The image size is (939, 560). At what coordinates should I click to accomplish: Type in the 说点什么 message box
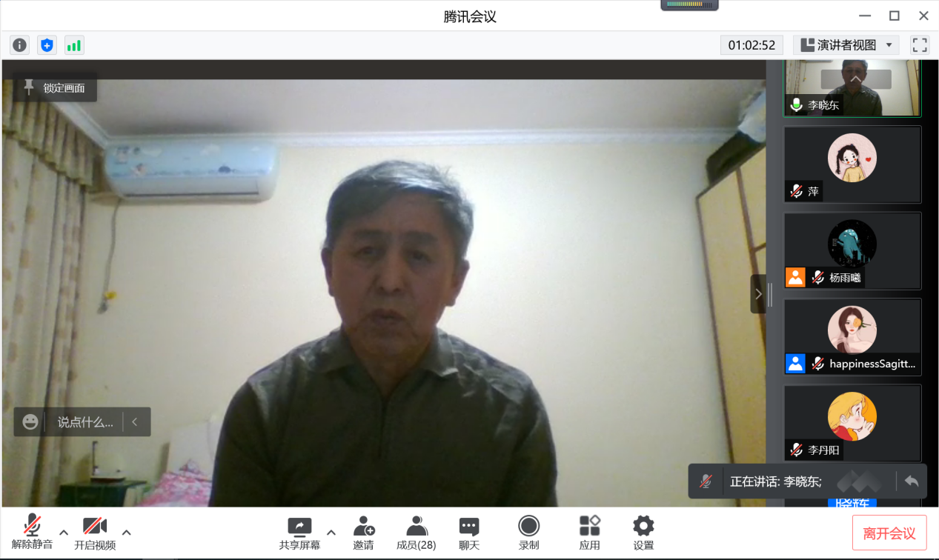84,422
